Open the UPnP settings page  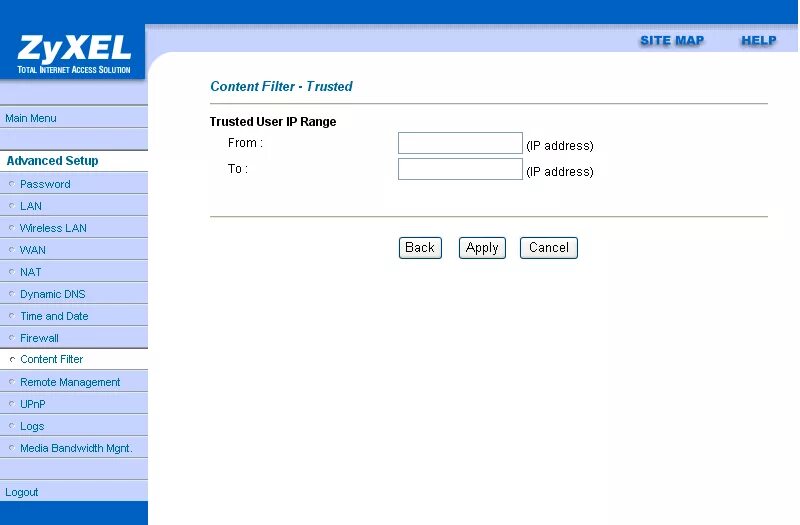[33, 404]
